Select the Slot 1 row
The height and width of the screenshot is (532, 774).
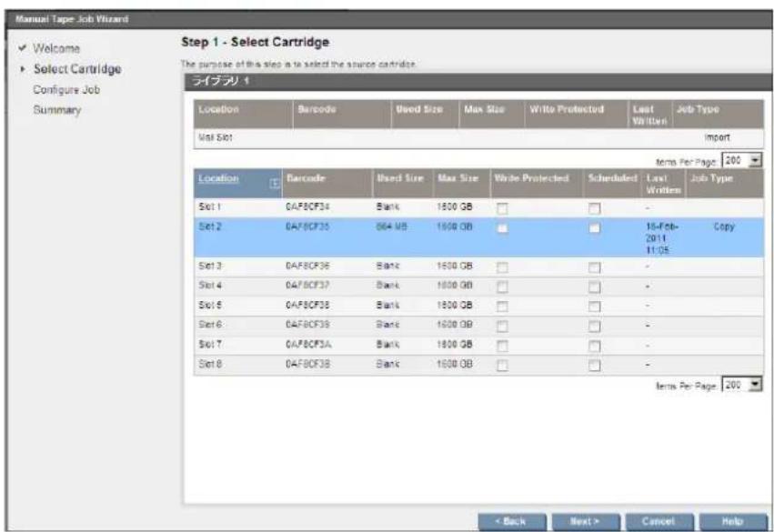pos(478,207)
